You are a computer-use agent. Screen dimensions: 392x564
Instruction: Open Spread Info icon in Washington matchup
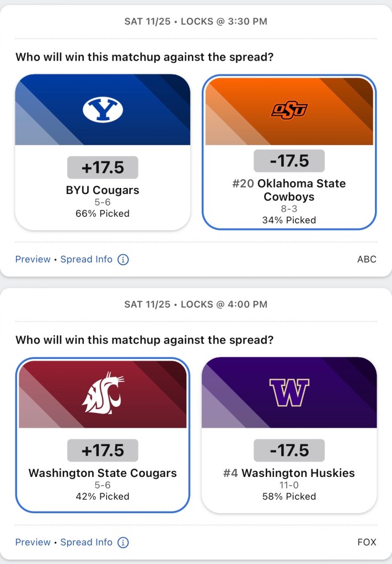pyautogui.click(x=123, y=542)
